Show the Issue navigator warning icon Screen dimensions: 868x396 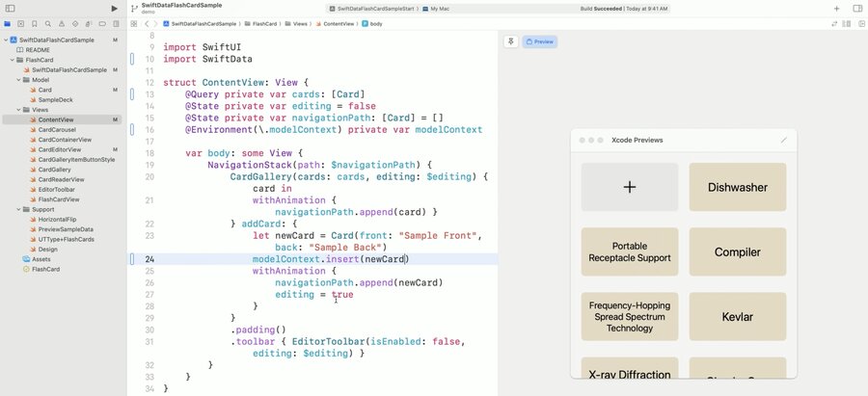pos(62,24)
